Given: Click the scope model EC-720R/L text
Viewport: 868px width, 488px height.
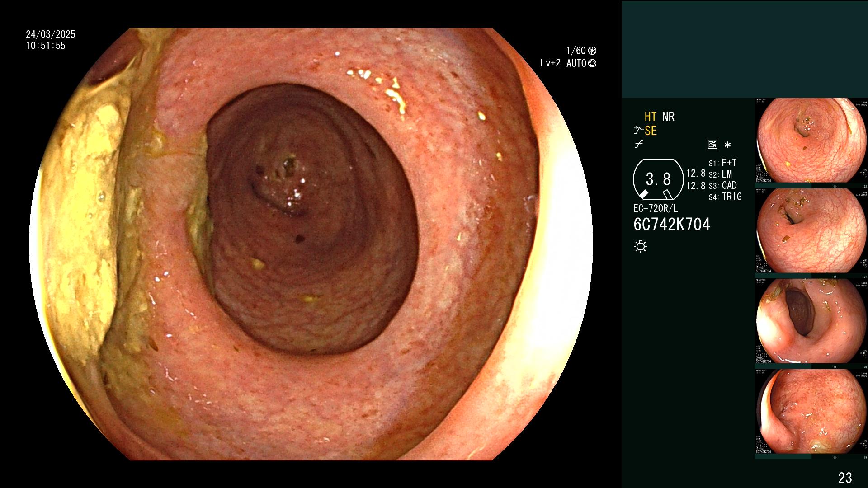Looking at the screenshot, I should pyautogui.click(x=655, y=209).
